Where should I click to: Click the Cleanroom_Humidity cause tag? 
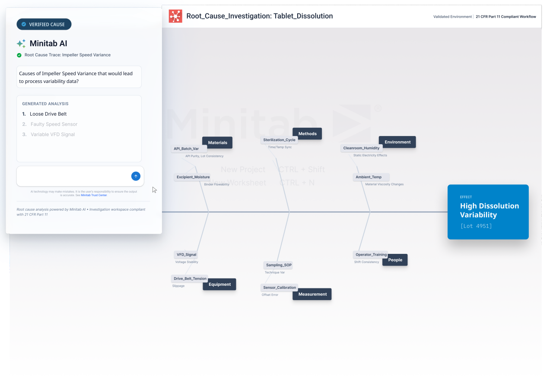361,148
